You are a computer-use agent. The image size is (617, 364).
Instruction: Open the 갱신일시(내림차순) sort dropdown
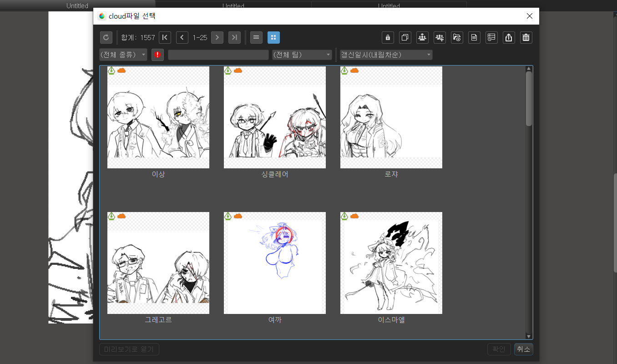(386, 55)
